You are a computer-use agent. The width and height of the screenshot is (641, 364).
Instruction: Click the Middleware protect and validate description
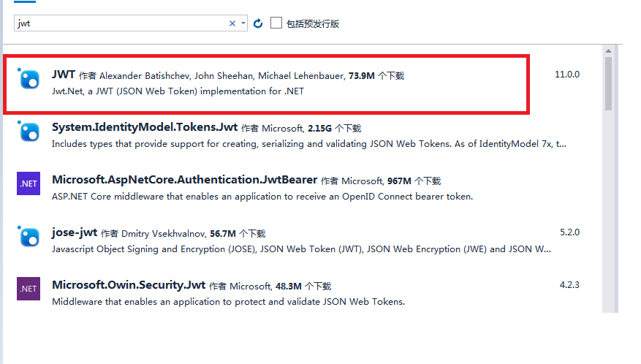click(x=228, y=302)
